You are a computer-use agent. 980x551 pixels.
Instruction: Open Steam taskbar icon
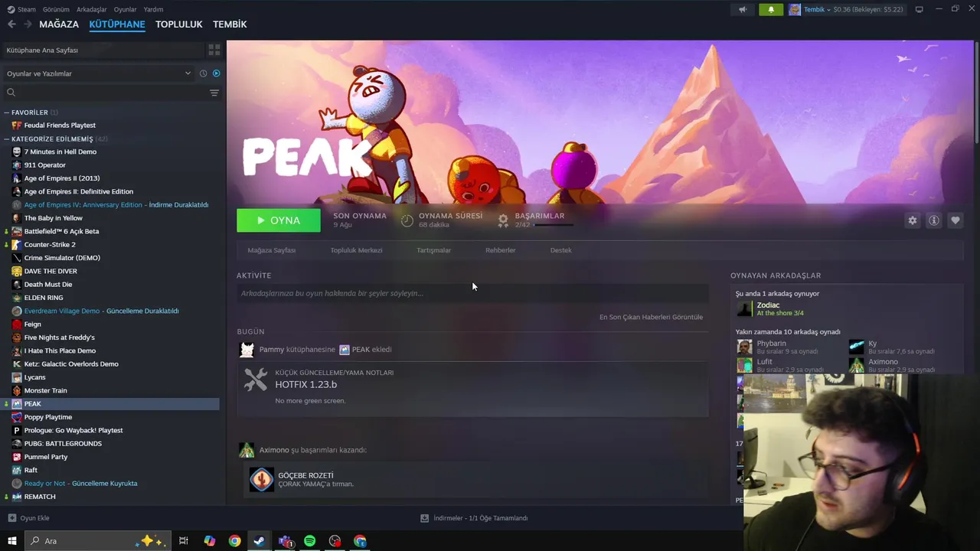(260, 541)
